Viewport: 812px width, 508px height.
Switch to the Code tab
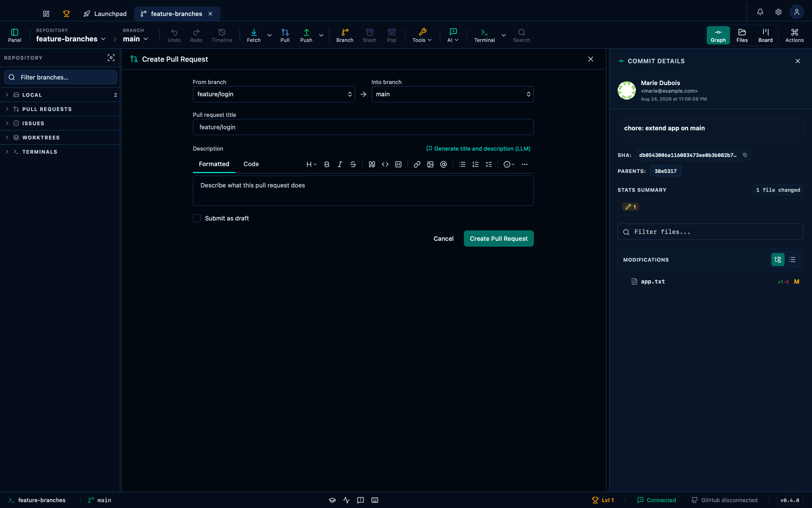coord(251,164)
